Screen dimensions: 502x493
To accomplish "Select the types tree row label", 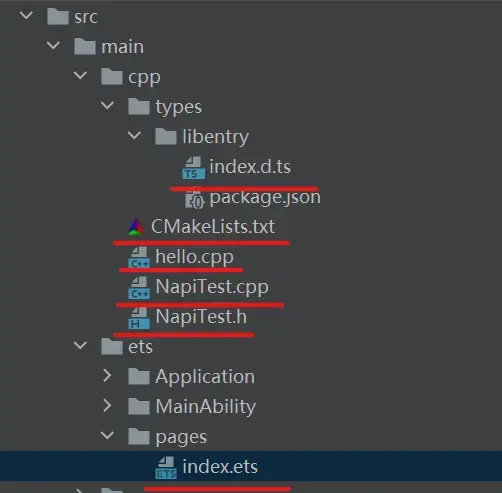I will pos(179,107).
